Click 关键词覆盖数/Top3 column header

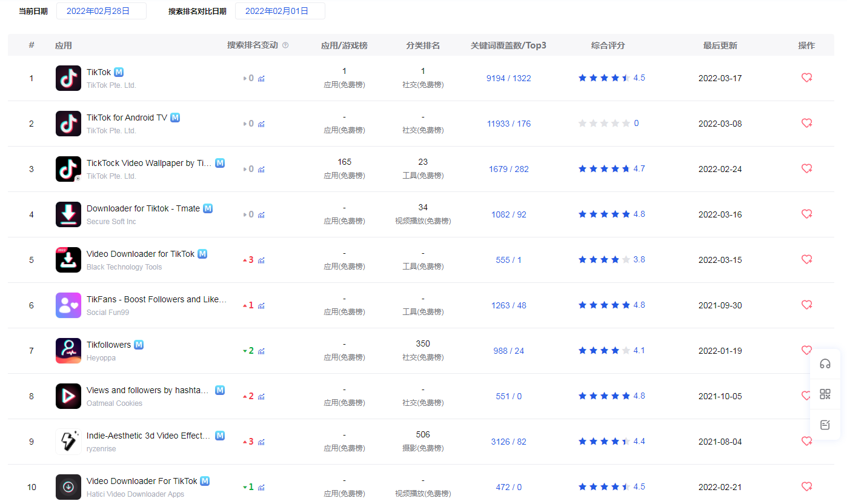[509, 45]
